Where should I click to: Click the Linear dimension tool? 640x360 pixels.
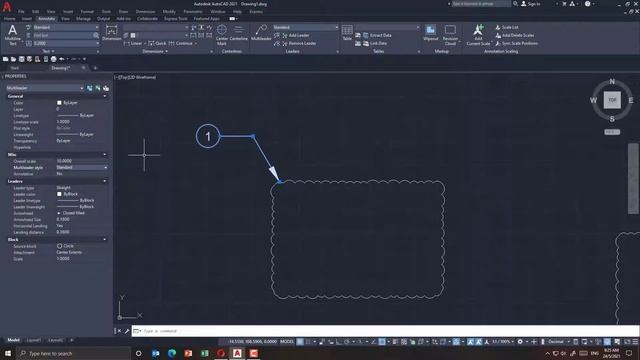pyautogui.click(x=133, y=43)
